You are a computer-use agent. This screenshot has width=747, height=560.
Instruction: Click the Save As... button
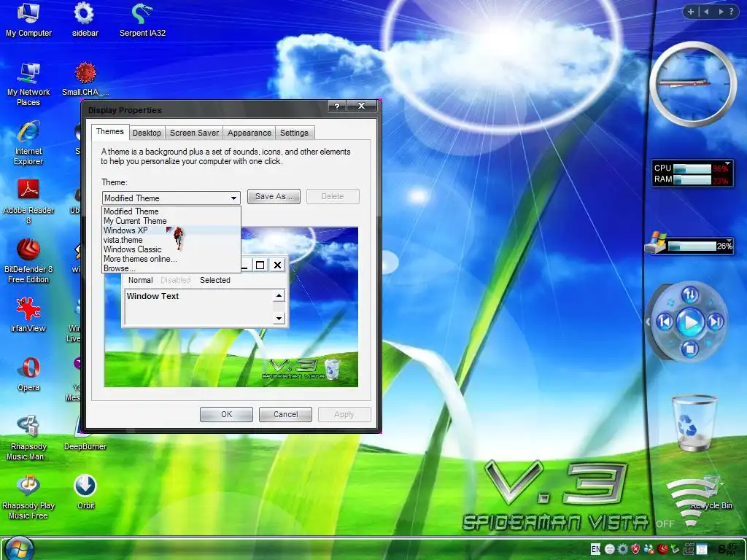(x=274, y=196)
